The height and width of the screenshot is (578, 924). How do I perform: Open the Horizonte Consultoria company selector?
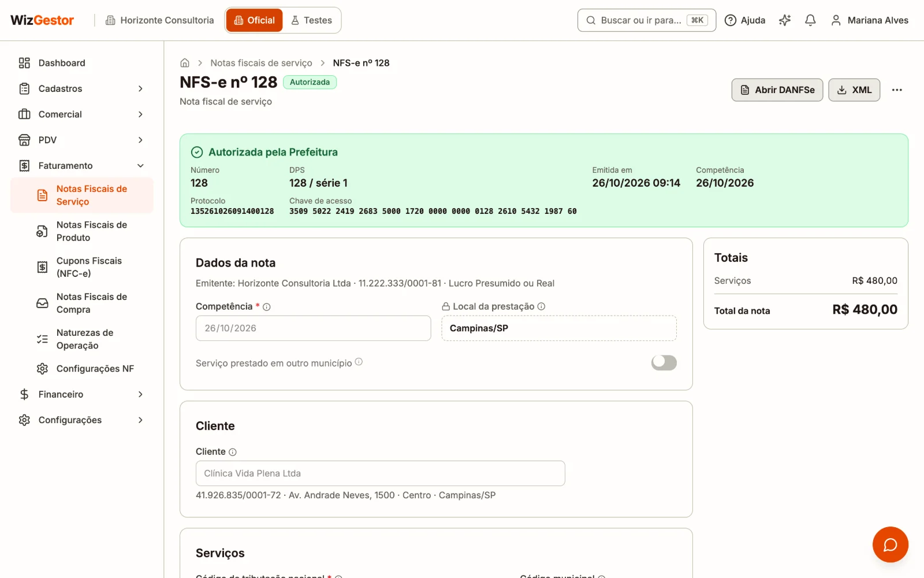tap(160, 20)
